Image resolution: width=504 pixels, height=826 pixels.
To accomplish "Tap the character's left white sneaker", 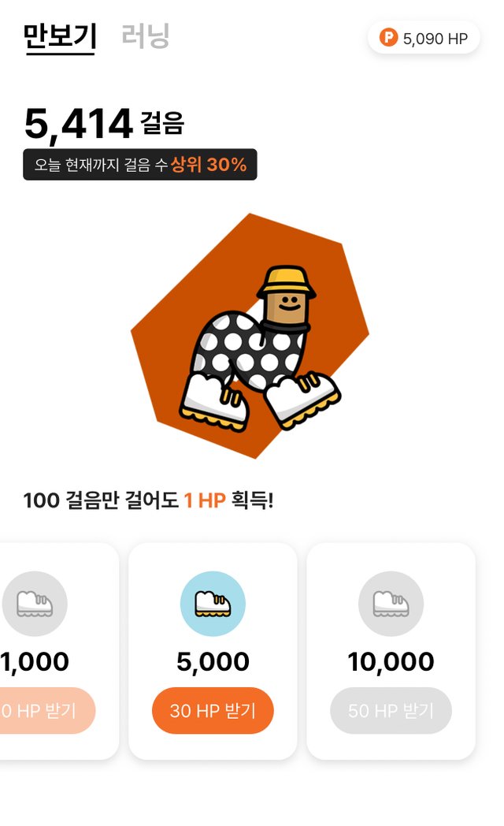I will coord(215,403).
